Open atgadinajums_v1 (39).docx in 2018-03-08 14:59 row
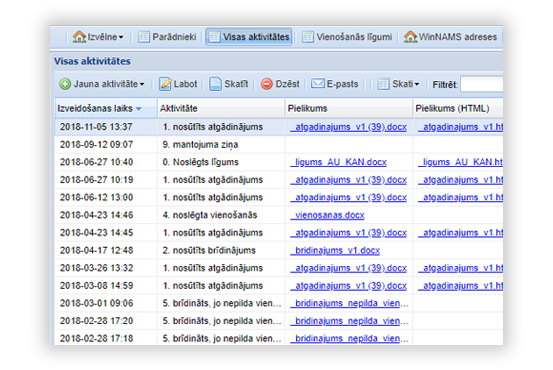 pyautogui.click(x=348, y=286)
